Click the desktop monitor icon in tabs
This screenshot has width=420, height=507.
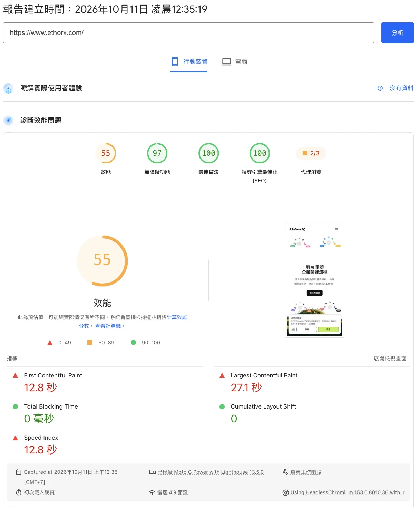(226, 62)
